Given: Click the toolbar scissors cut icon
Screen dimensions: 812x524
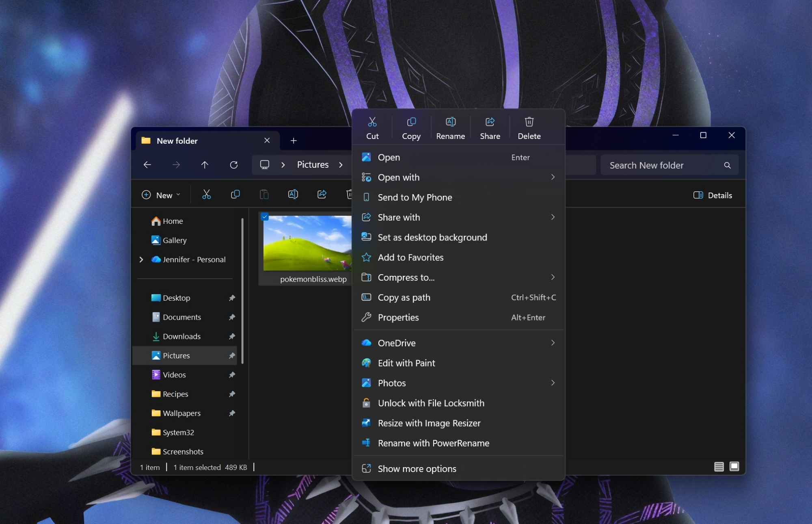Looking at the screenshot, I should [x=206, y=195].
